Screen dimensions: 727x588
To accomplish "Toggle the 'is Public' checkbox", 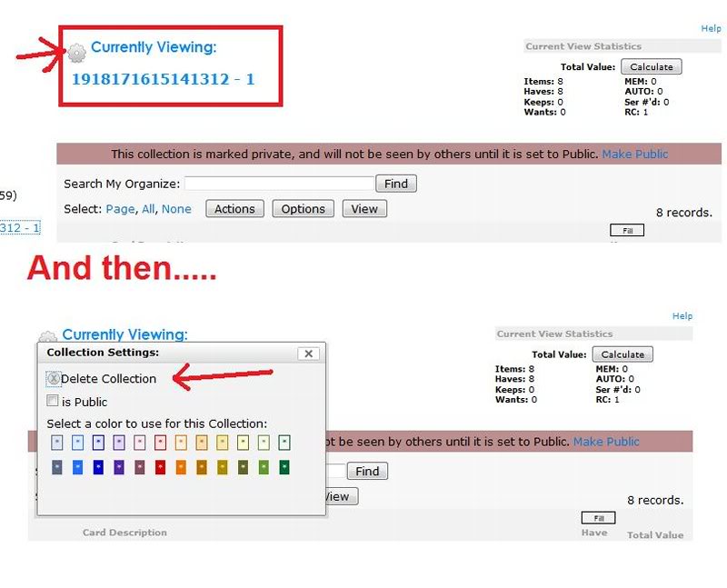I will 53,401.
